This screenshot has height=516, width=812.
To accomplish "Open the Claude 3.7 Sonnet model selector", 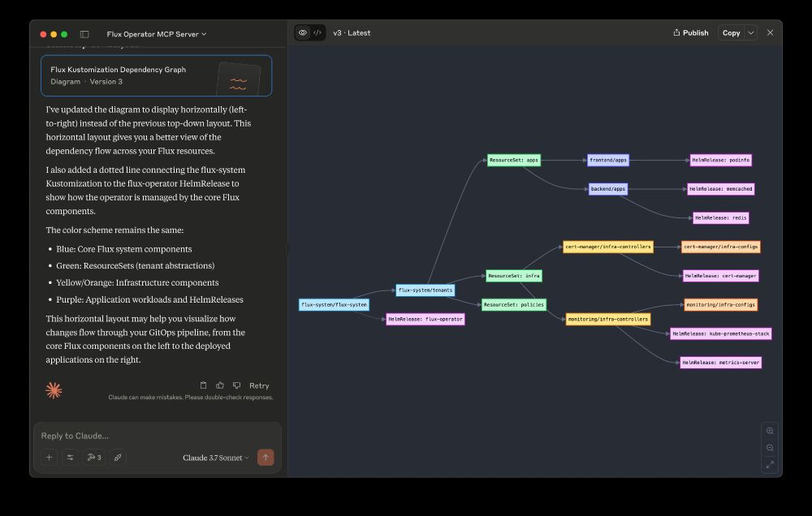I will (215, 458).
